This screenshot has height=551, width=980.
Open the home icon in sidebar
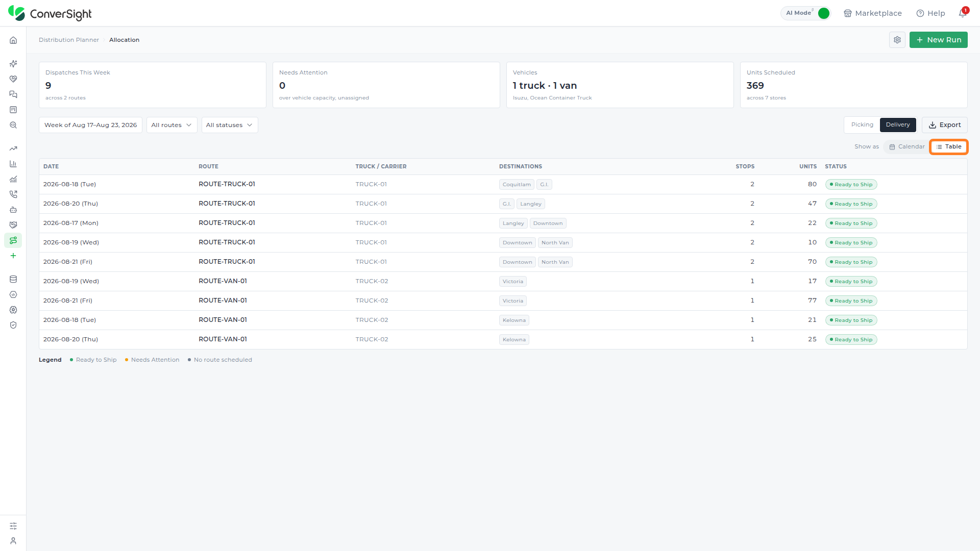13,40
